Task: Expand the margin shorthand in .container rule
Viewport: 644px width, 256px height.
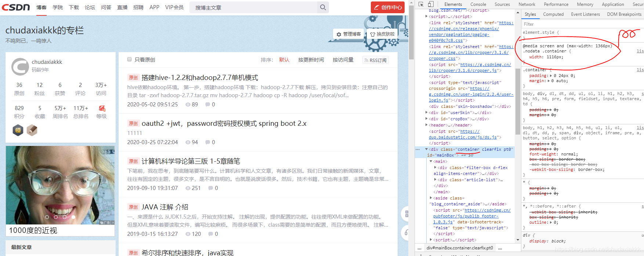Action: [x=550, y=81]
